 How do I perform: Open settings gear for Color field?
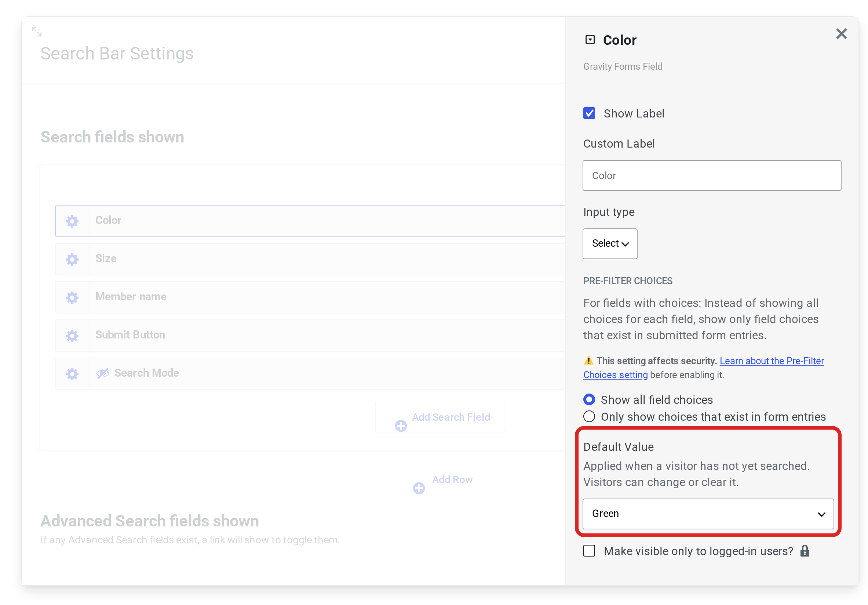tap(72, 221)
